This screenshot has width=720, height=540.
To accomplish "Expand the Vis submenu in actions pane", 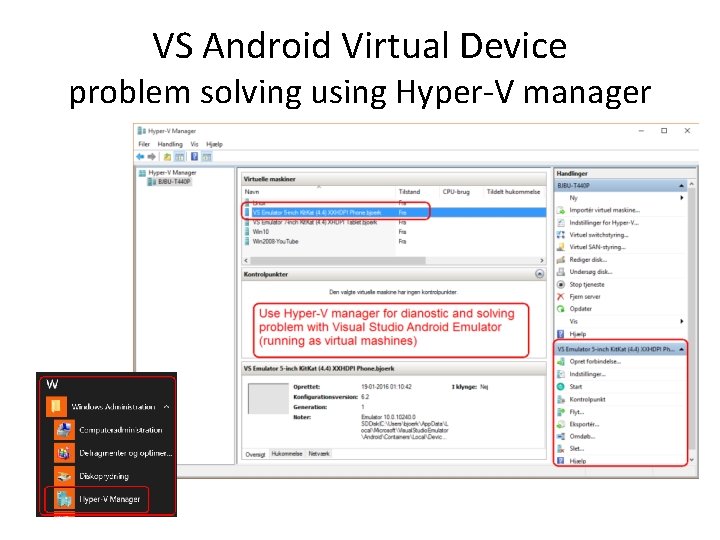I will coord(682,321).
